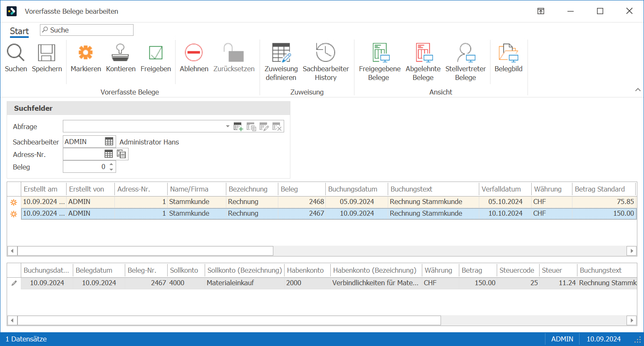Click the Steuer value 11.24
Viewport: 644px width, 346px height.
coord(558,283)
